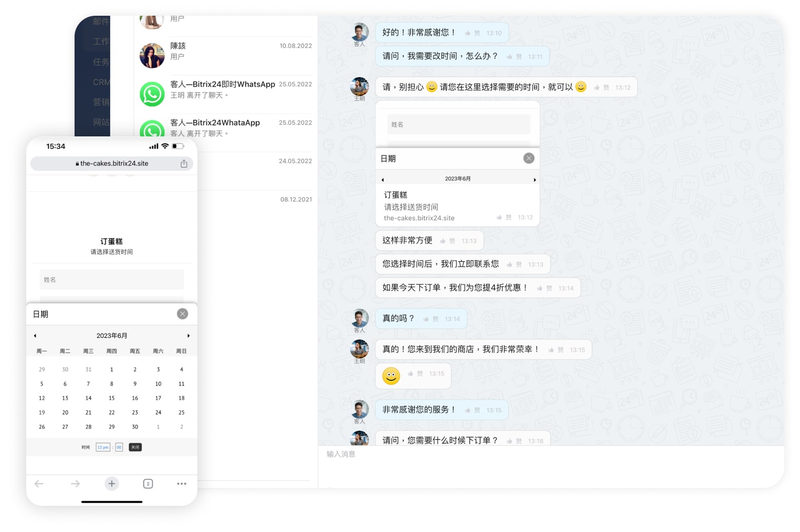
Task: Select June 22 in the calendar
Action: click(112, 413)
